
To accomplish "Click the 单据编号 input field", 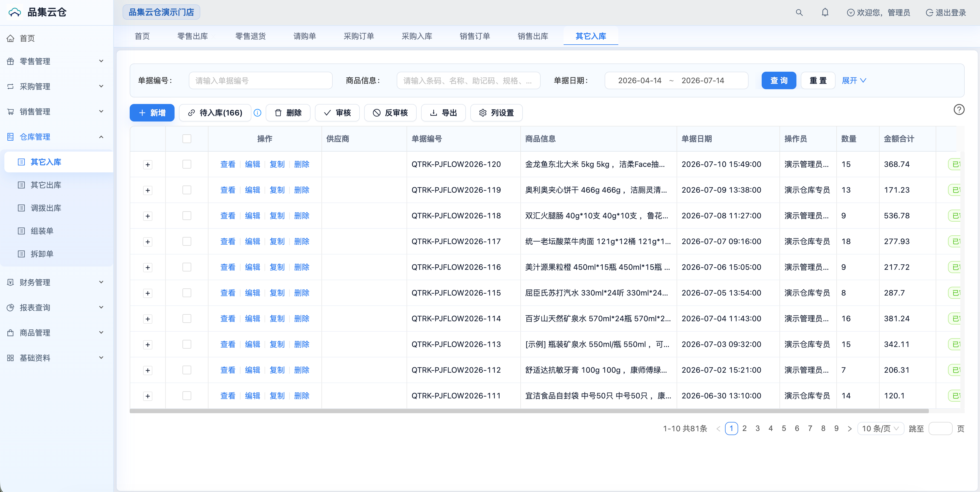I will click(261, 80).
